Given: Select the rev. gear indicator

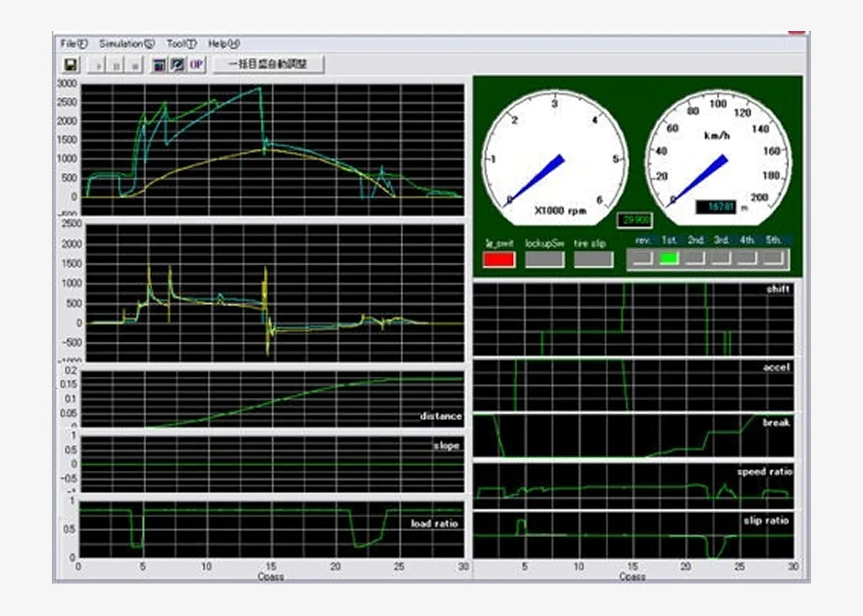Looking at the screenshot, I should click(643, 258).
